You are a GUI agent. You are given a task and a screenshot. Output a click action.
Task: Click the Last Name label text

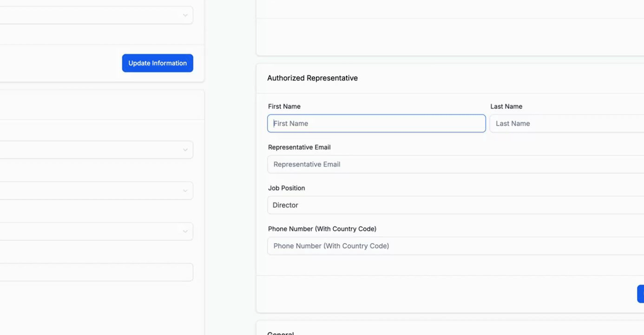tap(506, 107)
